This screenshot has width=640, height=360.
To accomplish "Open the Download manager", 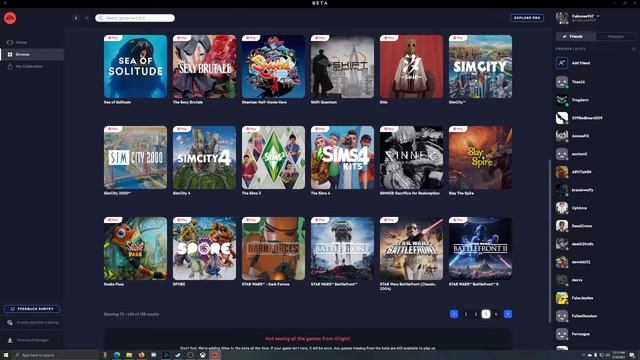I will (28, 340).
